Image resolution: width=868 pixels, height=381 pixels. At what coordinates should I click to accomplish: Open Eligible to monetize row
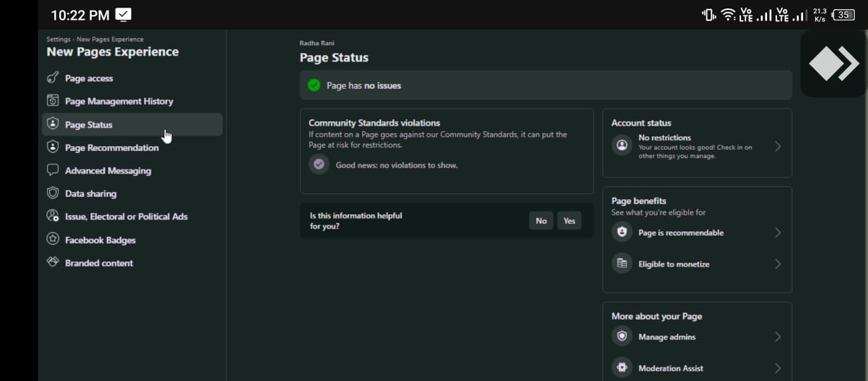(697, 264)
